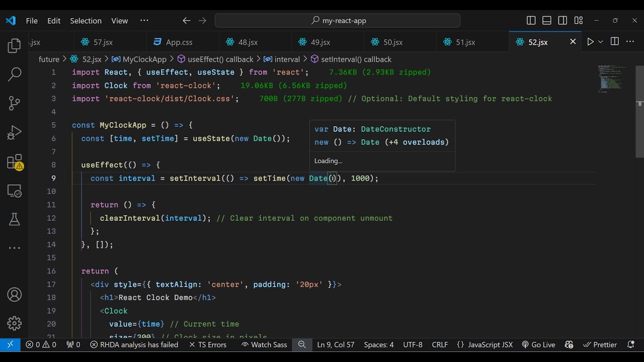The width and height of the screenshot is (644, 362).
Task: Click the VS Code logo icon
Action: coord(11,21)
